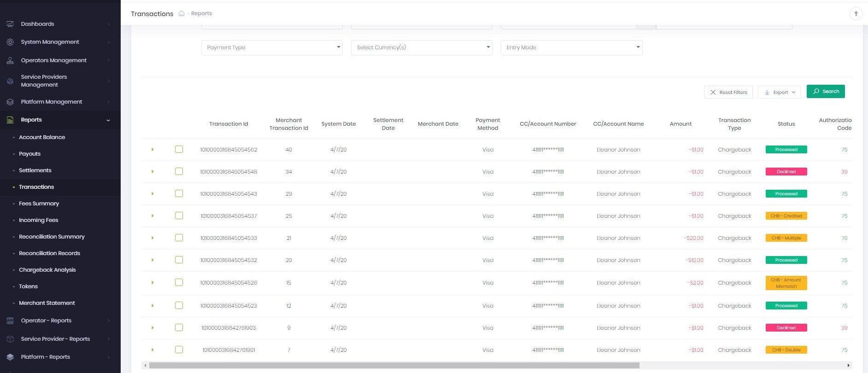
Task: Select checkbox for transaction ending 054533
Action: [179, 238]
